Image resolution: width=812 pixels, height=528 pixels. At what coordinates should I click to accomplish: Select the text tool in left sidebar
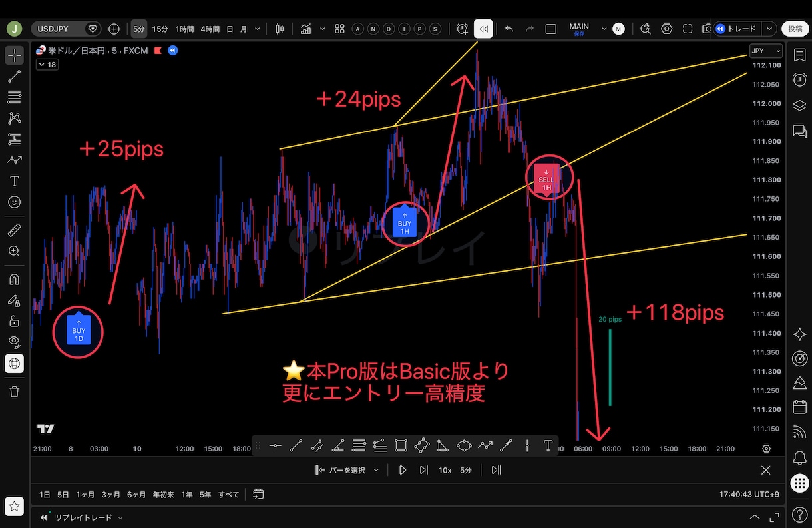pyautogui.click(x=14, y=181)
